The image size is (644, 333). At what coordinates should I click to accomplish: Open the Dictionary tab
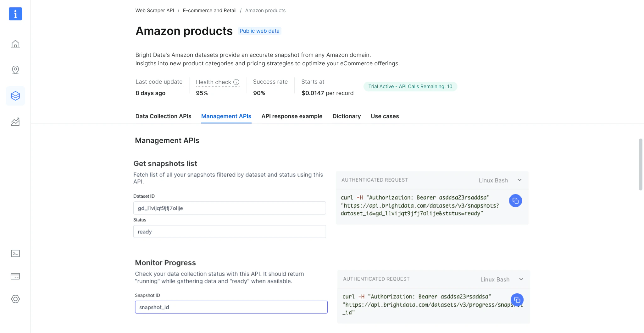point(346,116)
